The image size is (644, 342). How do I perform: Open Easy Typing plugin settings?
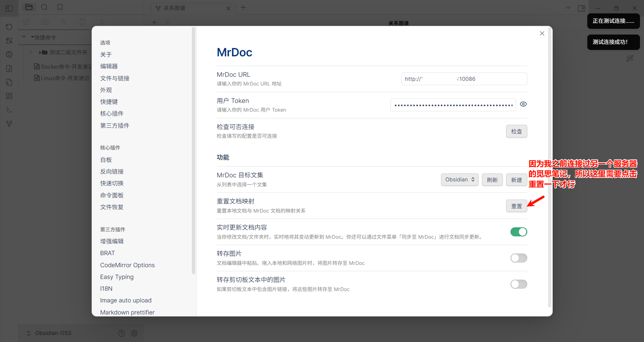(117, 277)
